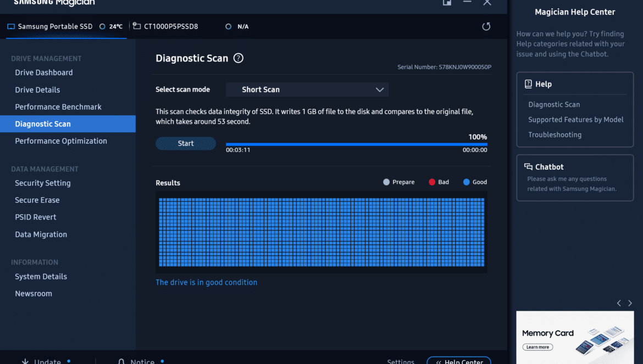Click the Help book icon in Help Center
Viewport: 643px width, 364px height.
coord(528,84)
